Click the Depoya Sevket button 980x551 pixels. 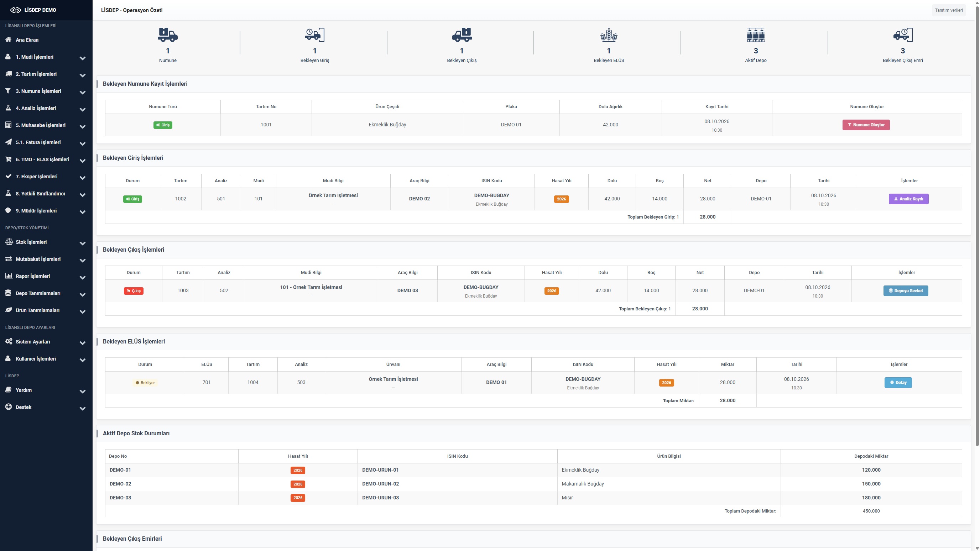point(906,291)
